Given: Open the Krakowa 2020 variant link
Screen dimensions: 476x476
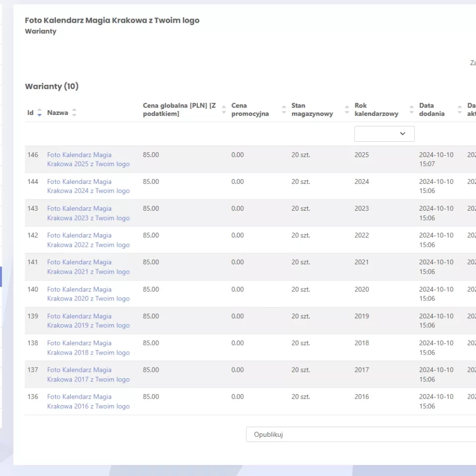Looking at the screenshot, I should point(88,294).
